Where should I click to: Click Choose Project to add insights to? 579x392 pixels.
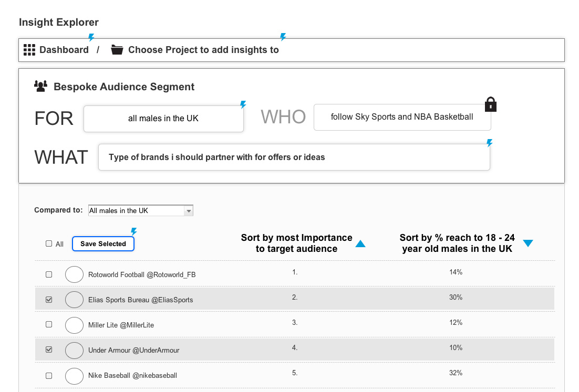(203, 50)
